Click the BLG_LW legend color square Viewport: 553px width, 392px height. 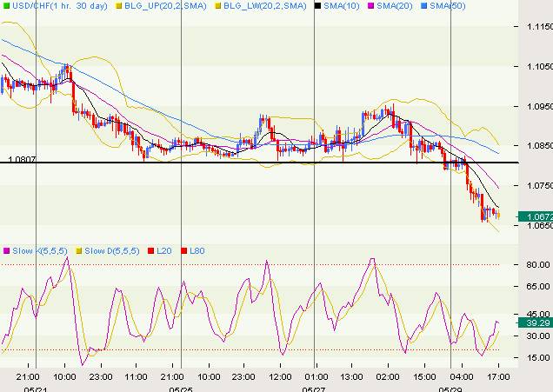click(218, 6)
